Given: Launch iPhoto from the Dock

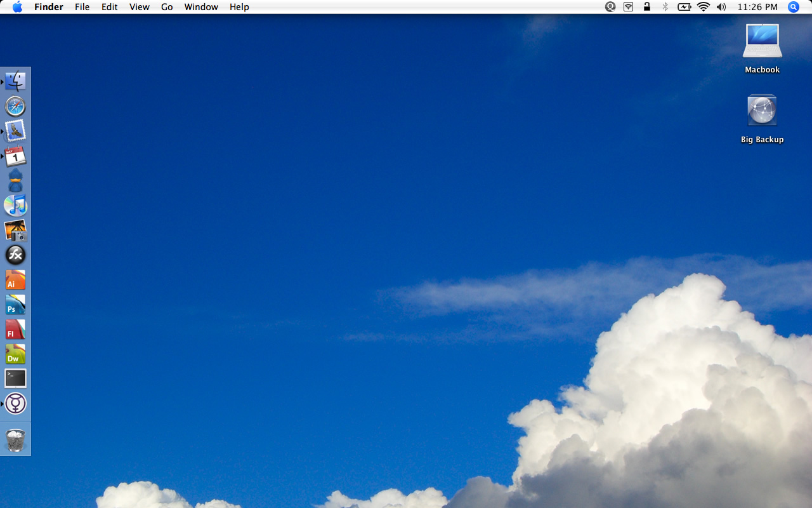Looking at the screenshot, I should 15,231.
